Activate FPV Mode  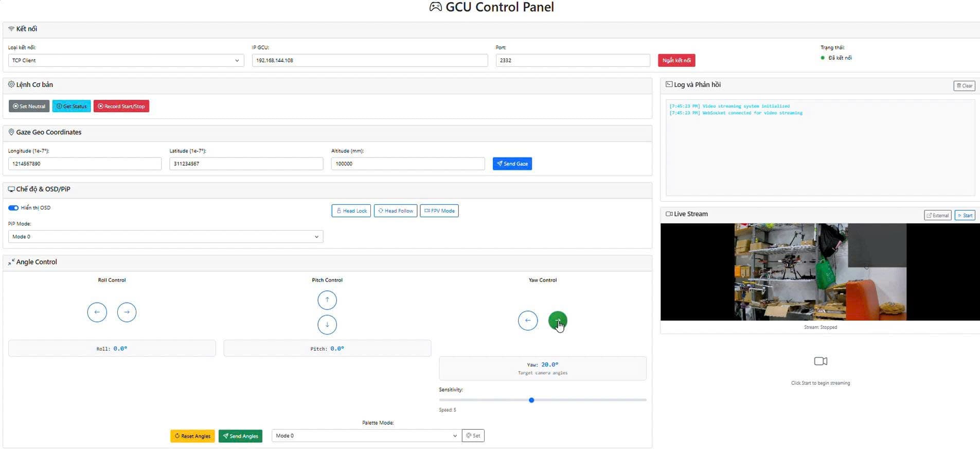pyautogui.click(x=439, y=211)
